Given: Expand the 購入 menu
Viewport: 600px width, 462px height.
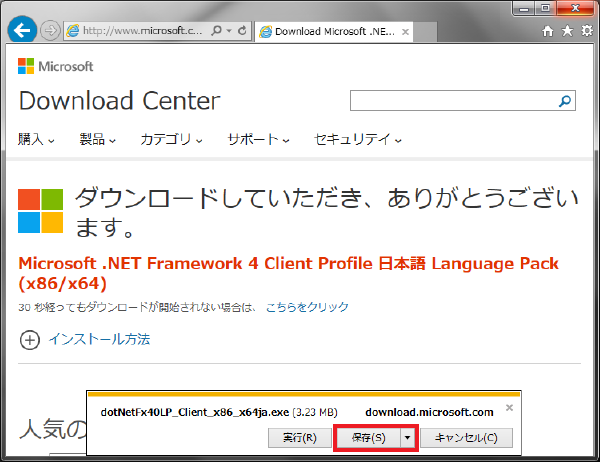Looking at the screenshot, I should (36, 139).
